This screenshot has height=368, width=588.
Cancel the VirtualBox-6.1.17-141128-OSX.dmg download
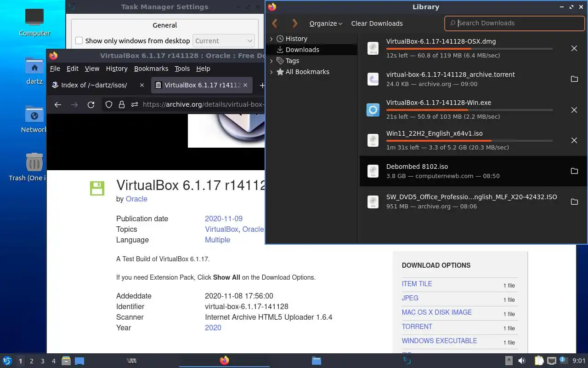coord(574,48)
